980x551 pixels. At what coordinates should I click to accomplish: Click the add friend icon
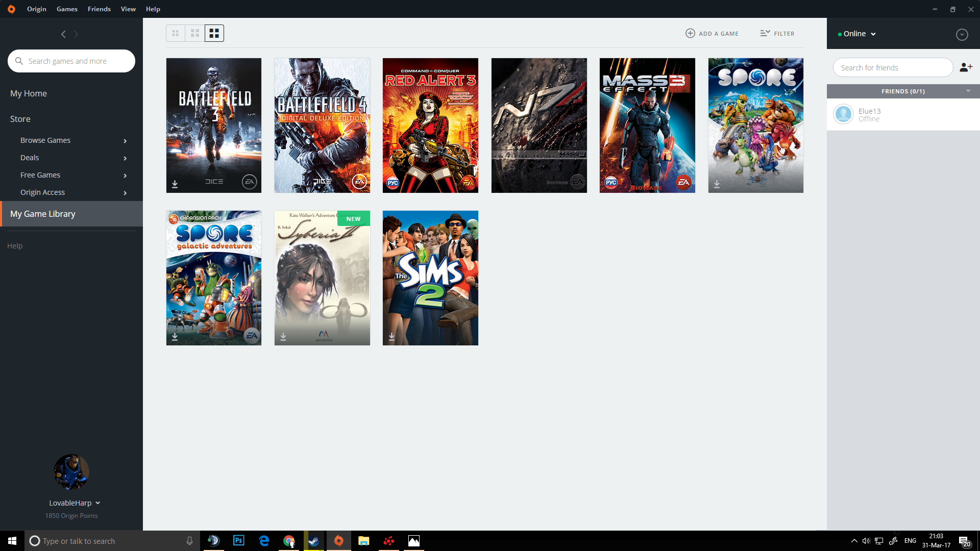tap(966, 67)
